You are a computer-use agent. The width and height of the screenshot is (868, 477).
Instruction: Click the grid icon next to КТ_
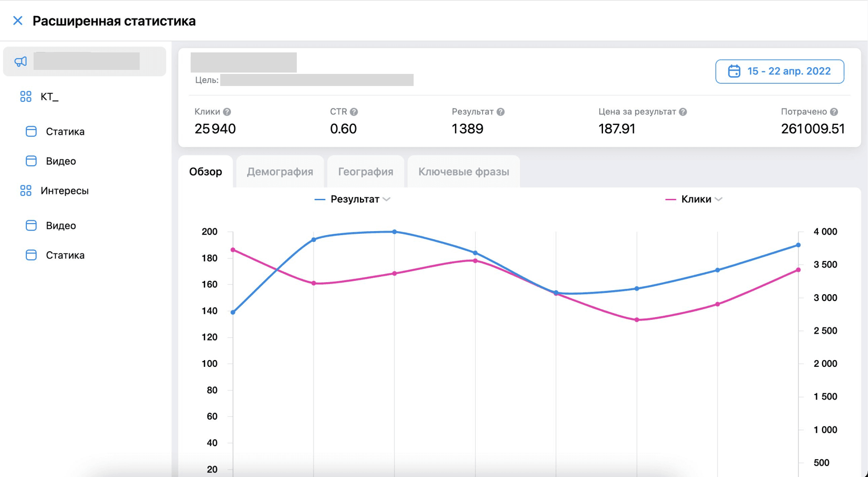(x=26, y=96)
